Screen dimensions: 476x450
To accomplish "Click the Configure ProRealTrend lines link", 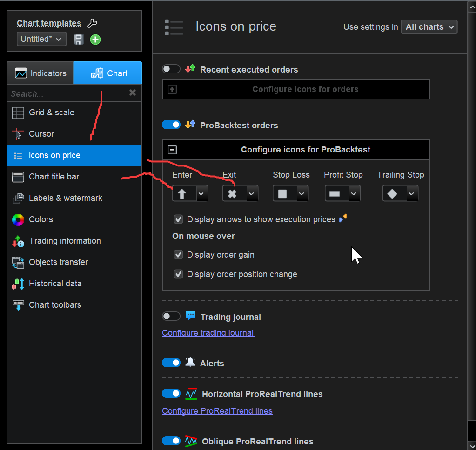I will [217, 411].
